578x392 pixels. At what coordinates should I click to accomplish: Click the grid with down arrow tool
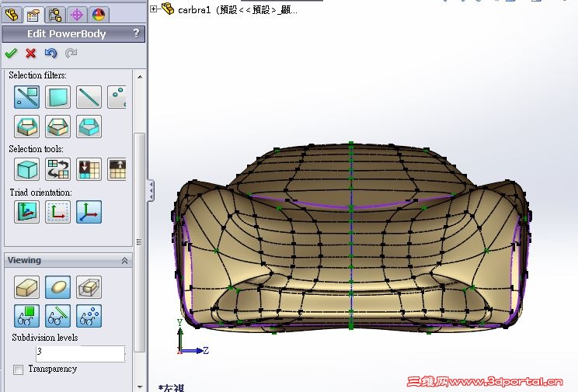pos(89,169)
